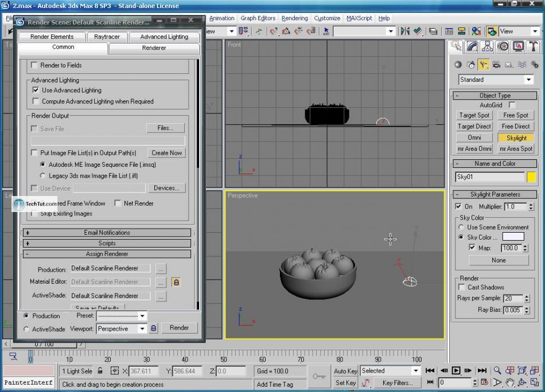Viewport: 545px width, 392px height.
Task: Open the Hierarchy command panel tab
Action: click(x=487, y=46)
